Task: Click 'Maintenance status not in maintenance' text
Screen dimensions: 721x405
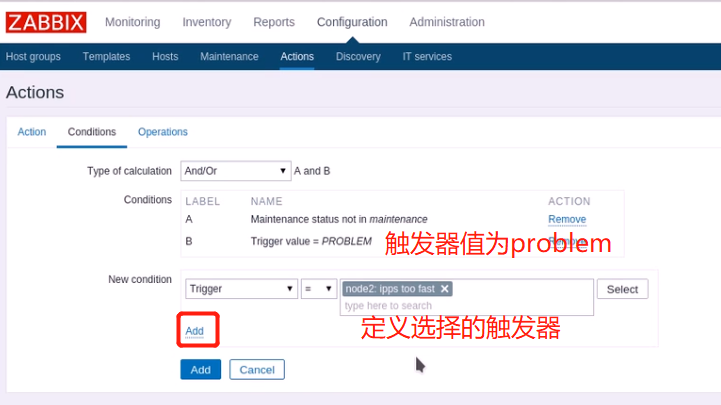Action: (x=339, y=219)
